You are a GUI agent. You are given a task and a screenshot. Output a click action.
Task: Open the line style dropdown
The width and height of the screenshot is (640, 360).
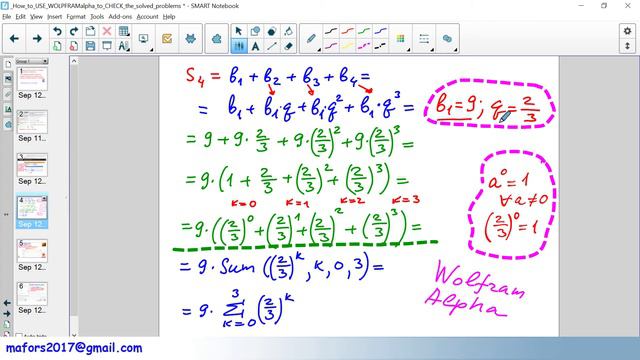pos(424,39)
